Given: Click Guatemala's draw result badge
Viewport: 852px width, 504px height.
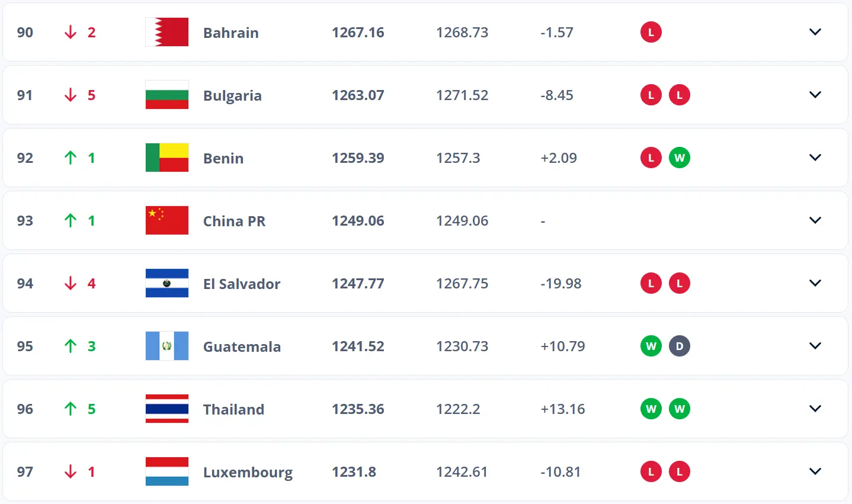Looking at the screenshot, I should [x=680, y=346].
